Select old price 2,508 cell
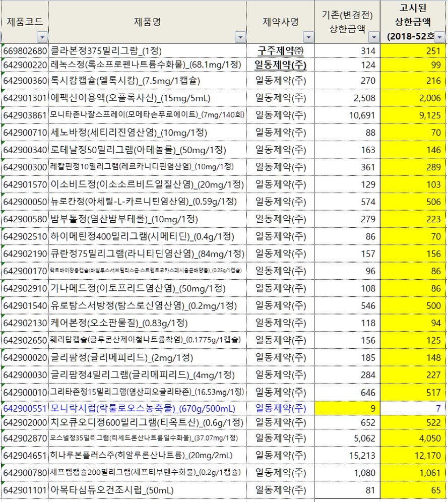448x502 pixels. point(348,98)
